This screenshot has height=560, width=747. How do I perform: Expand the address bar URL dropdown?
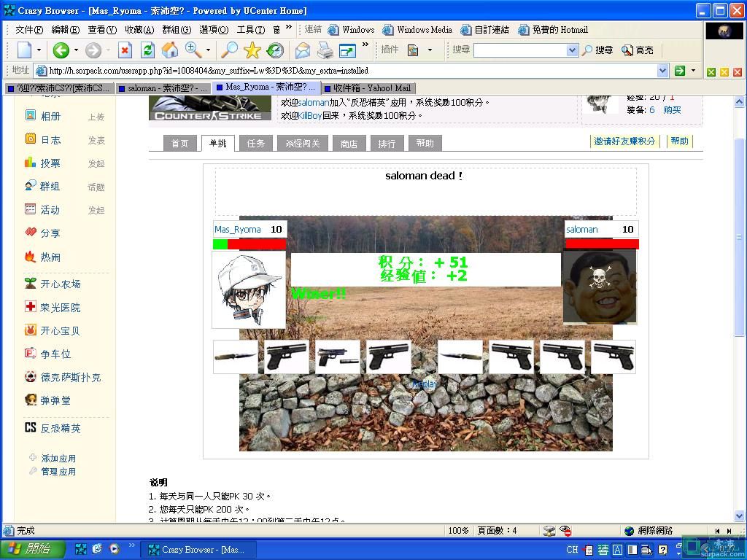(x=662, y=71)
